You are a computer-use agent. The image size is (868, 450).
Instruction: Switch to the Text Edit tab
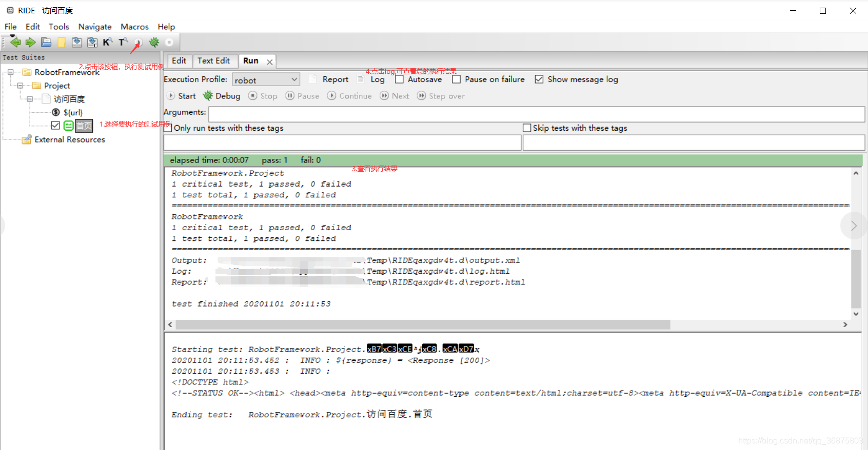coord(214,60)
